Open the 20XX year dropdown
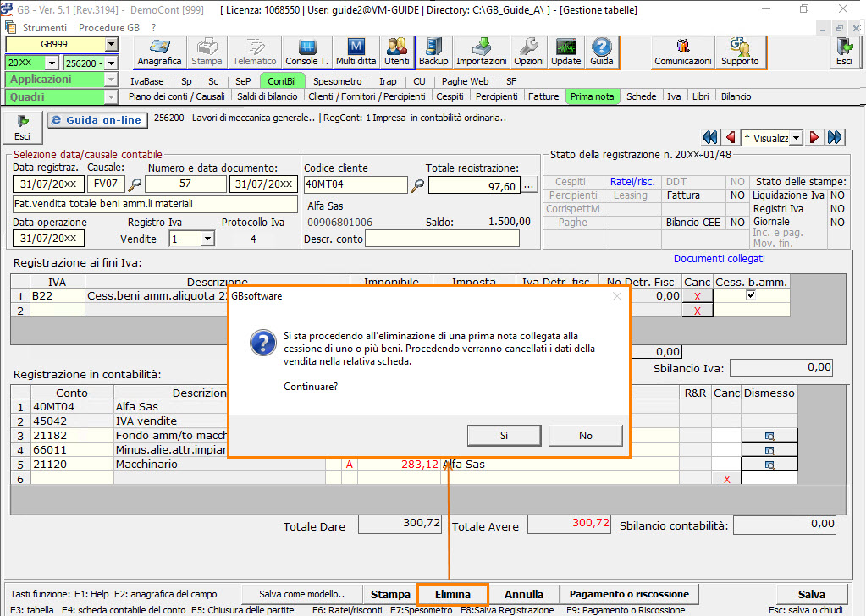This screenshot has height=616, width=866. click(x=52, y=63)
